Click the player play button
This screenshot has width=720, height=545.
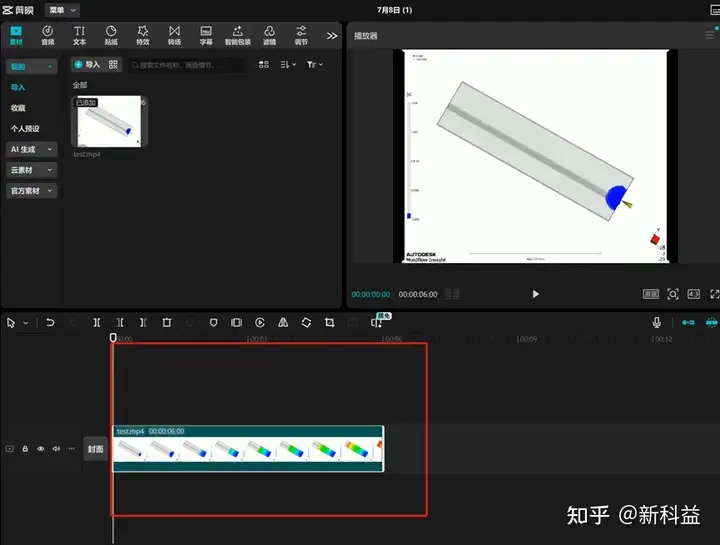(x=535, y=294)
